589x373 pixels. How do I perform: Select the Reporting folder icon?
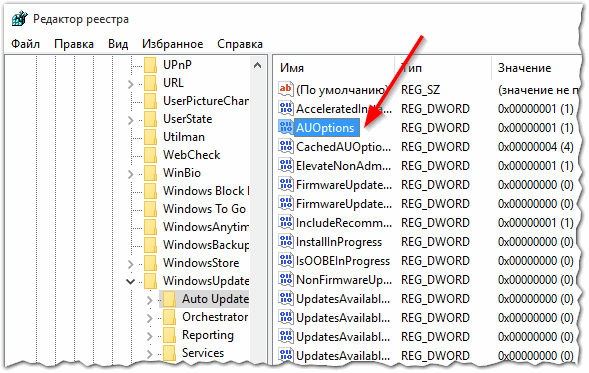(x=169, y=335)
